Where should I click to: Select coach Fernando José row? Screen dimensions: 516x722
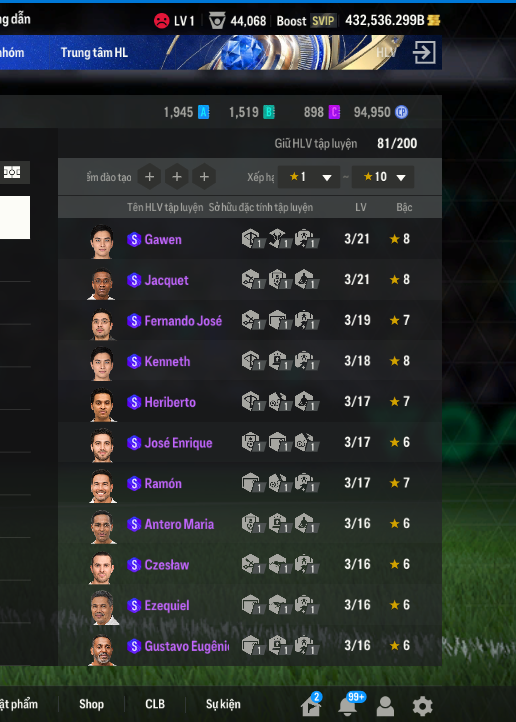click(250, 320)
